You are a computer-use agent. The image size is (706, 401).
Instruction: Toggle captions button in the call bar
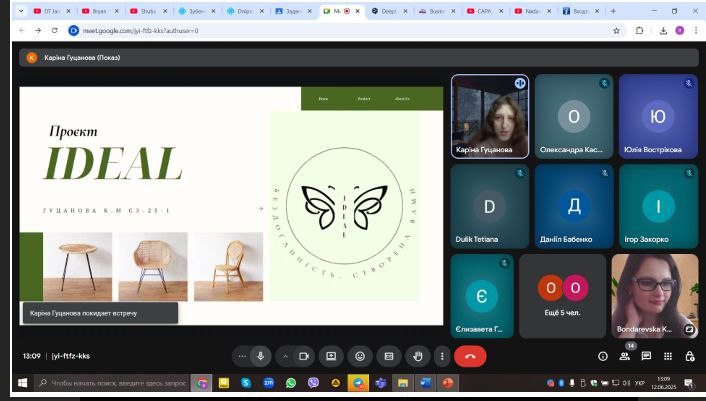pos(389,356)
